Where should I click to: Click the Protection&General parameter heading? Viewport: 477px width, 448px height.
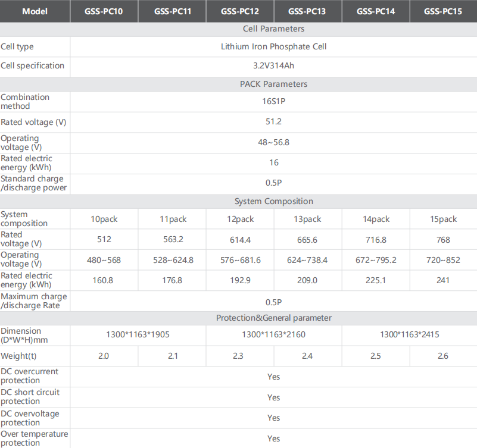273,318
